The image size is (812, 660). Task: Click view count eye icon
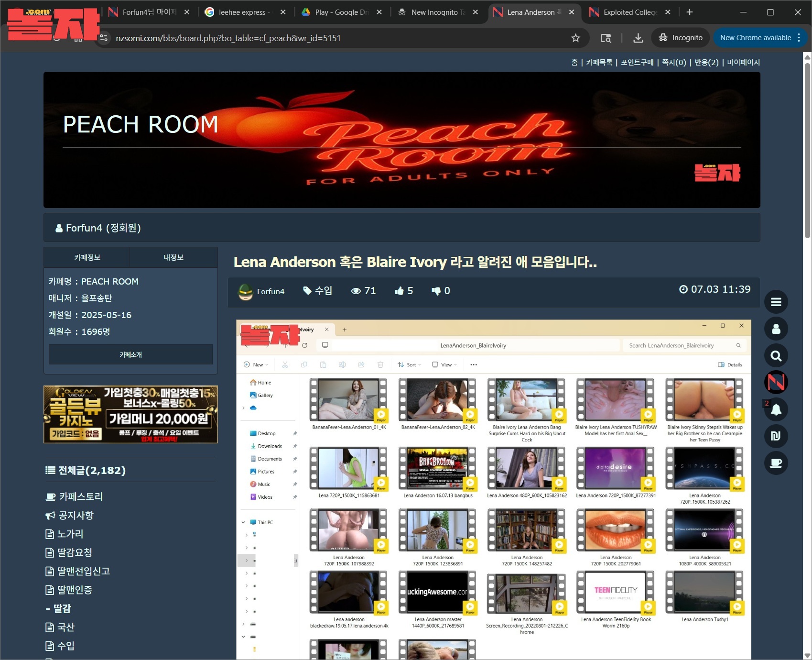point(356,291)
